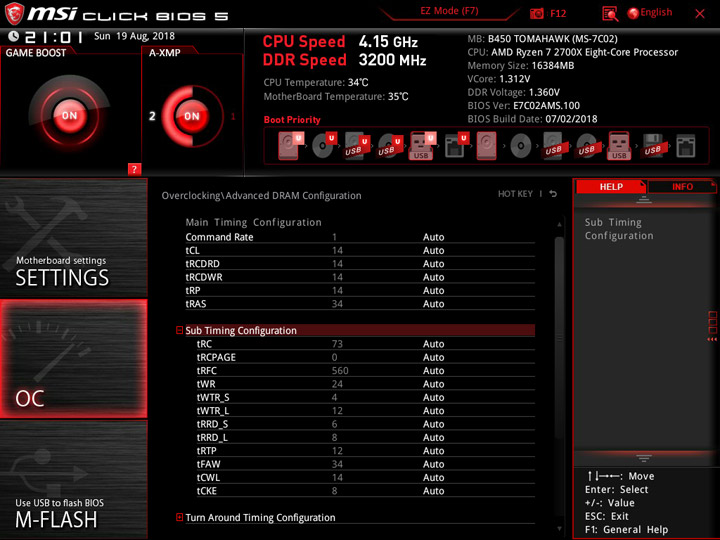Select legacy CD/DVD icon without U badge
Screen dimensions: 720x540
click(521, 146)
